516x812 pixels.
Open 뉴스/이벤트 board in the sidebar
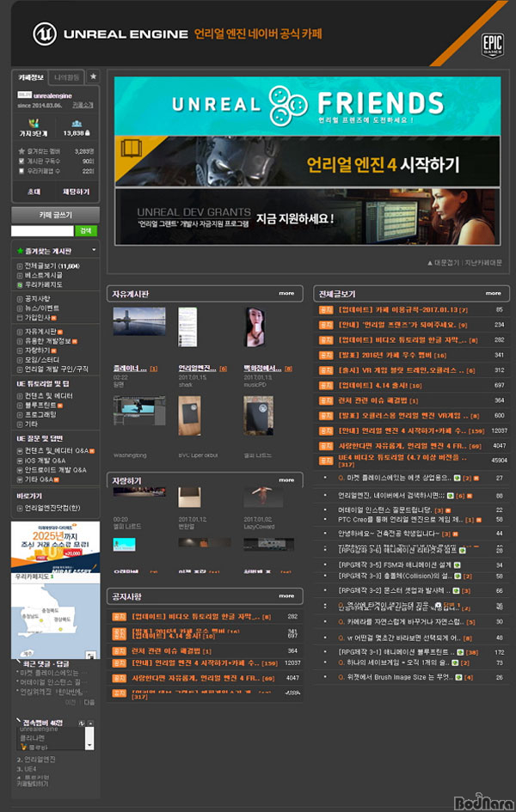(x=42, y=308)
